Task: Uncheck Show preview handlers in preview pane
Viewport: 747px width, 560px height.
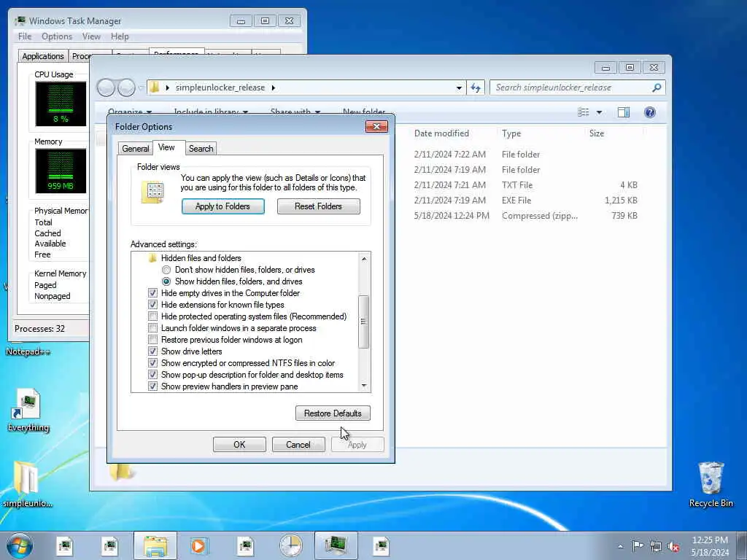Action: point(152,386)
